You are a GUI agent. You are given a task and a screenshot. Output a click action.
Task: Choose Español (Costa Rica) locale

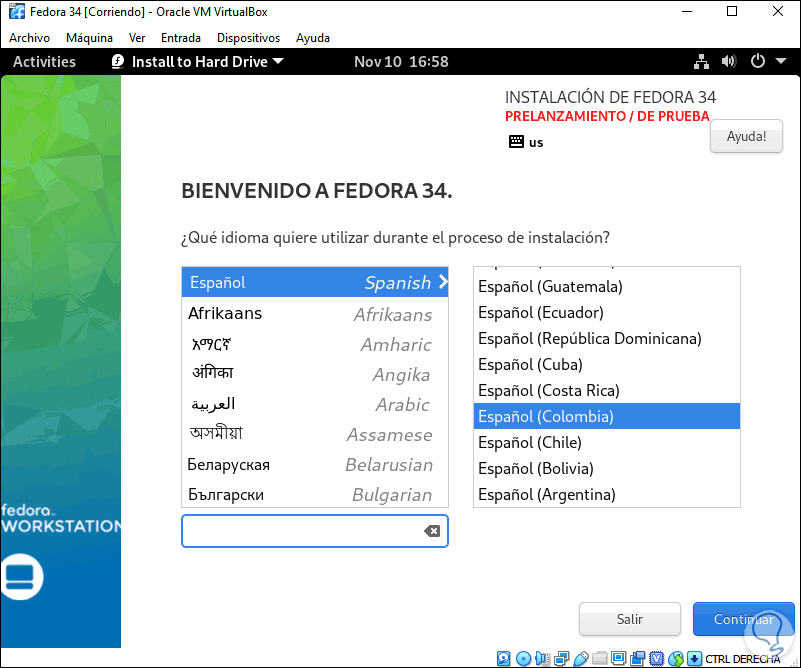pyautogui.click(x=606, y=391)
